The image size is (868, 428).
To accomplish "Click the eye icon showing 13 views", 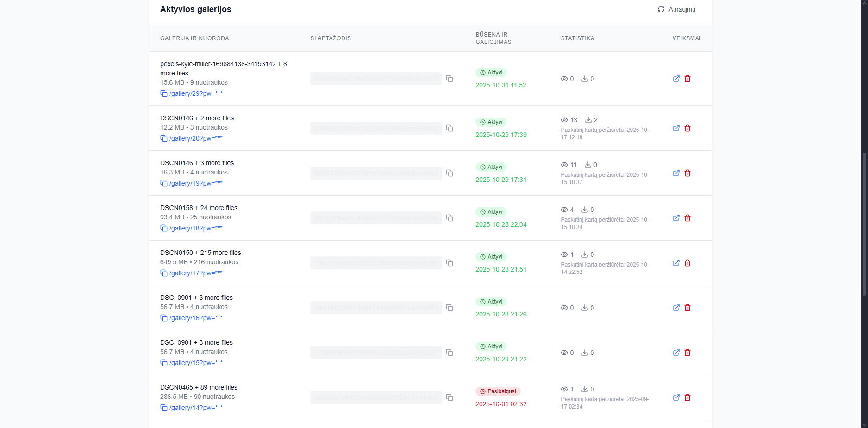I will click(x=564, y=119).
